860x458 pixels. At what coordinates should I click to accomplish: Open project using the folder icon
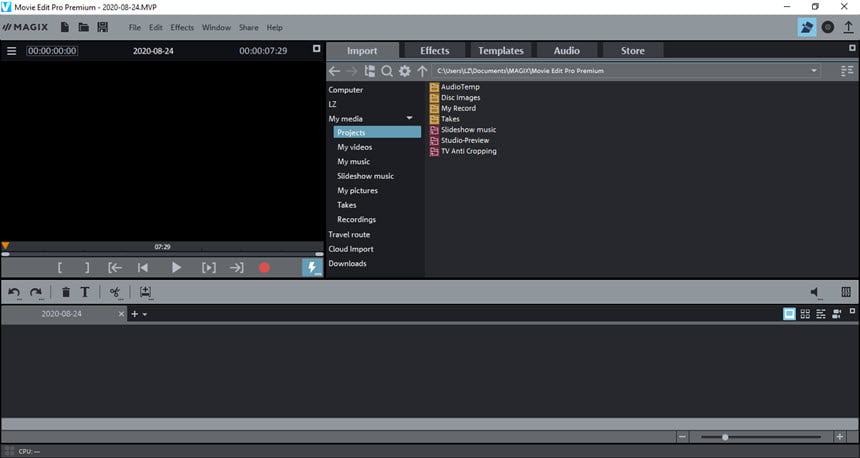point(83,27)
